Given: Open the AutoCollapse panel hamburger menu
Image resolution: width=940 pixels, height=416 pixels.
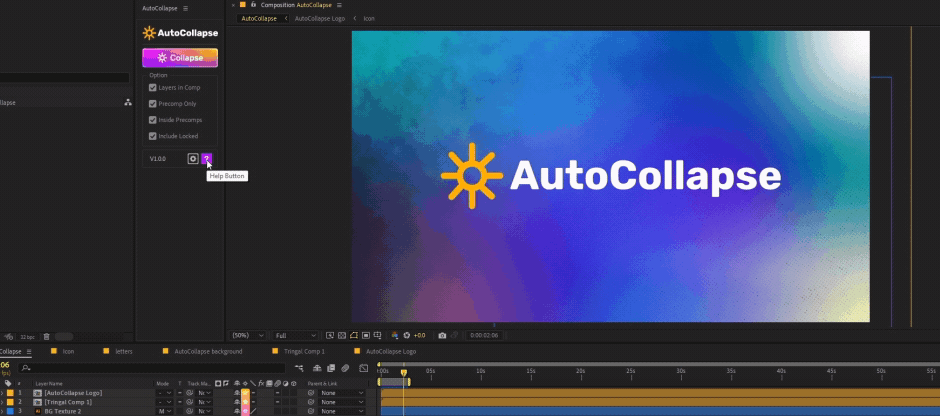Looking at the screenshot, I should tap(185, 8).
